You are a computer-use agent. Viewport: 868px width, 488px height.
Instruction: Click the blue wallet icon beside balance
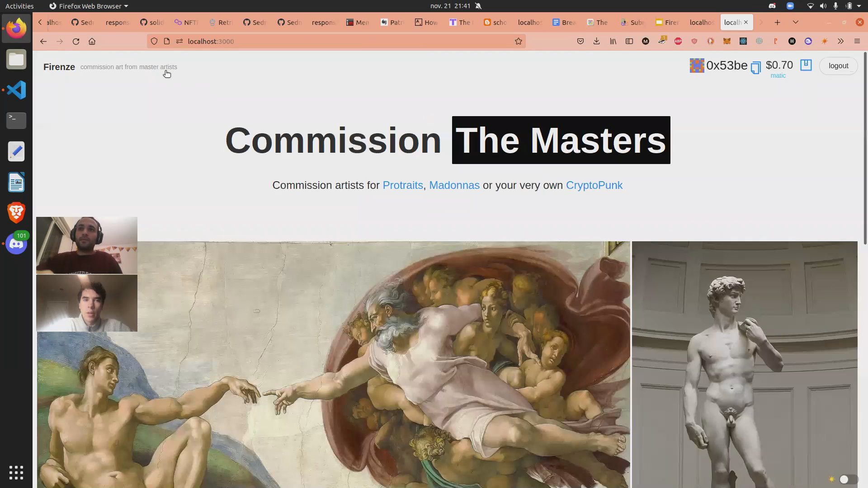pyautogui.click(x=806, y=65)
